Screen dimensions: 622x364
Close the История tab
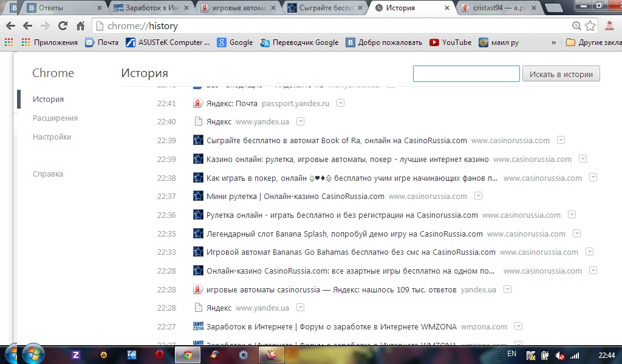click(x=447, y=8)
